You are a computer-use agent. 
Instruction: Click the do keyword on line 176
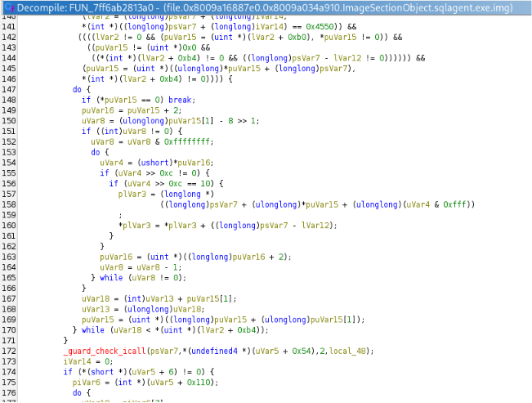(77, 393)
